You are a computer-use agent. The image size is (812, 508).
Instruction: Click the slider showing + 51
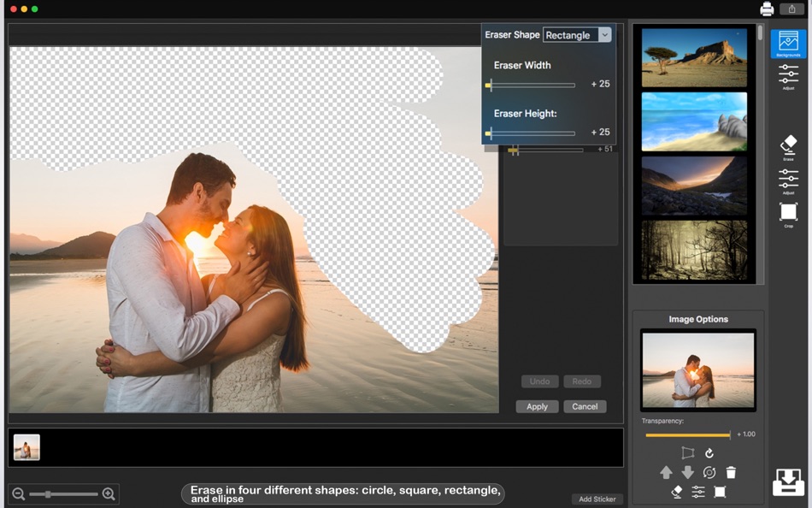pos(546,151)
